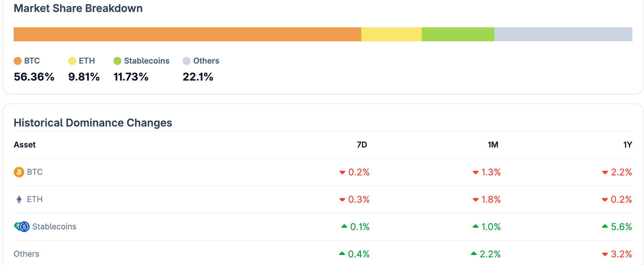
Task: Open the BTC row label
Action: pyautogui.click(x=35, y=172)
